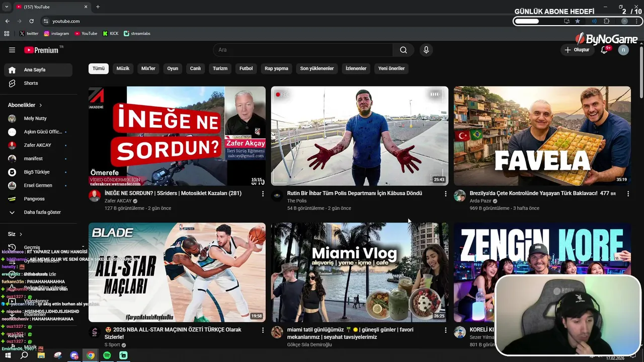The image size is (644, 362).
Task: Expand the Siz section chevron
Action: point(21,234)
